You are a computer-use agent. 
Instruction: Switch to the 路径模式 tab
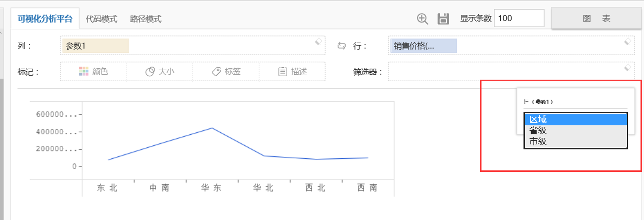[x=145, y=19]
